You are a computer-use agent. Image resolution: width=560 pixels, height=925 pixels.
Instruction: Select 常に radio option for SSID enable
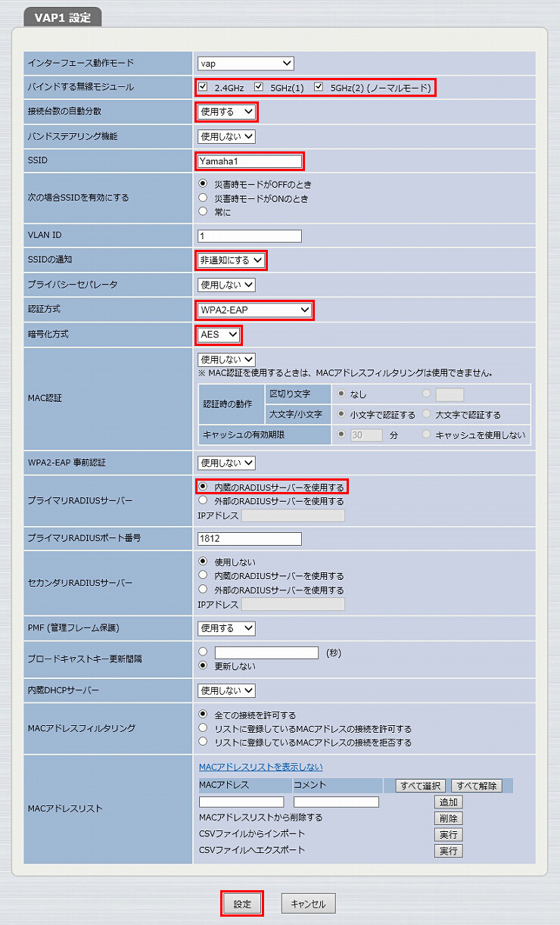coord(203,211)
